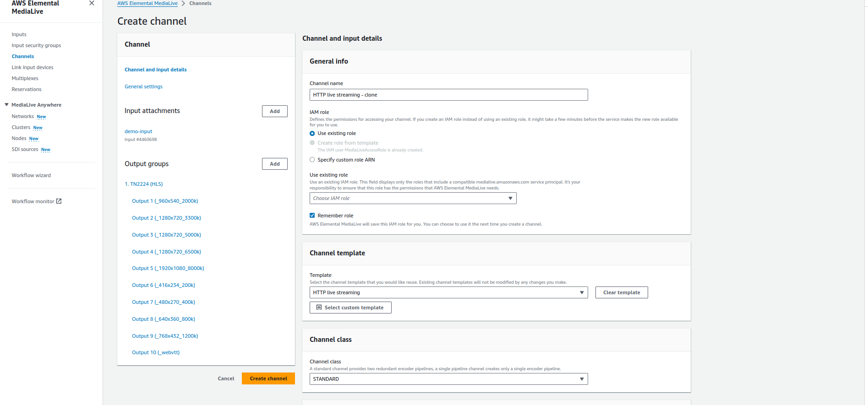
Task: Open Output 2 (_1280x720_3300k)
Action: [167, 218]
